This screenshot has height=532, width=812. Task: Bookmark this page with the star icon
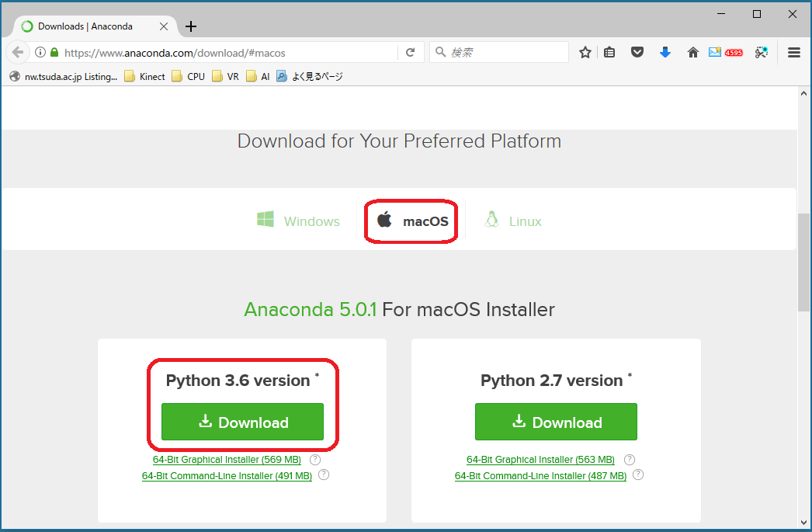585,53
